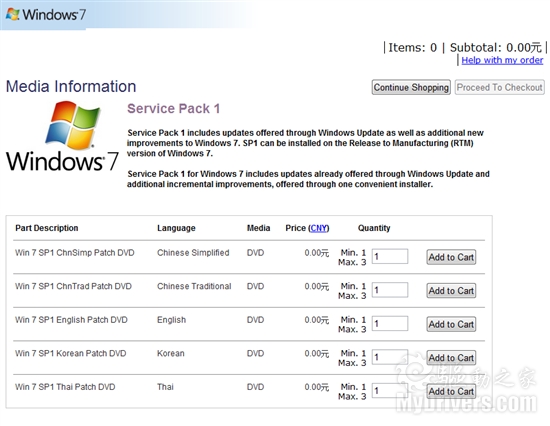550x426 pixels.
Task: Focus quantity field for Chinese Simplified row
Action: (x=390, y=257)
